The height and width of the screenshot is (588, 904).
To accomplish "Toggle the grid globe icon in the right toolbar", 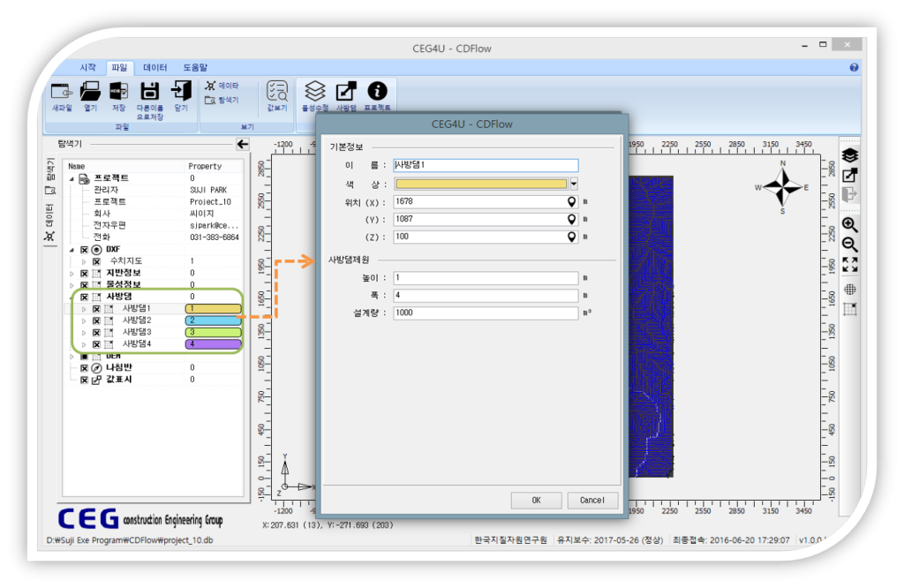I will click(x=850, y=290).
